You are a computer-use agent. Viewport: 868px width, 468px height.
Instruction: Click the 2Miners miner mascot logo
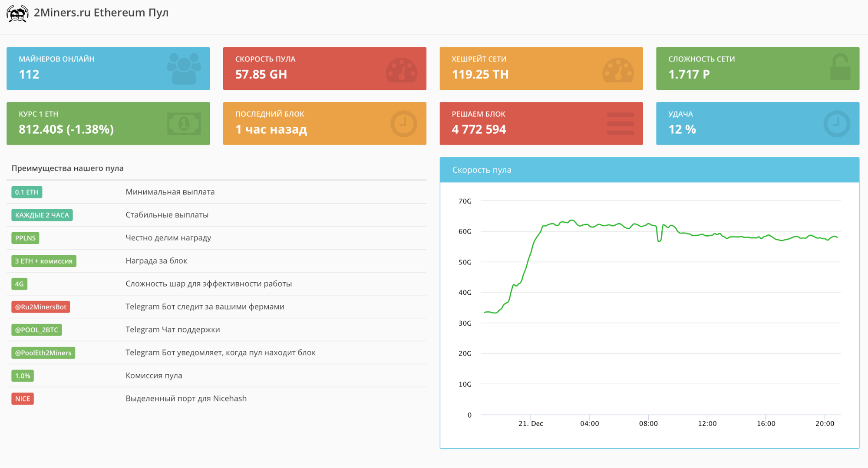pyautogui.click(x=17, y=13)
